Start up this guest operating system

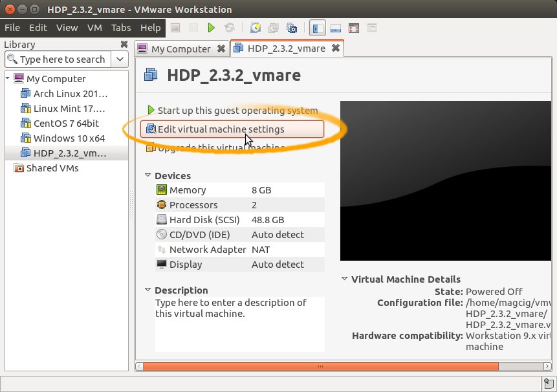pos(233,111)
